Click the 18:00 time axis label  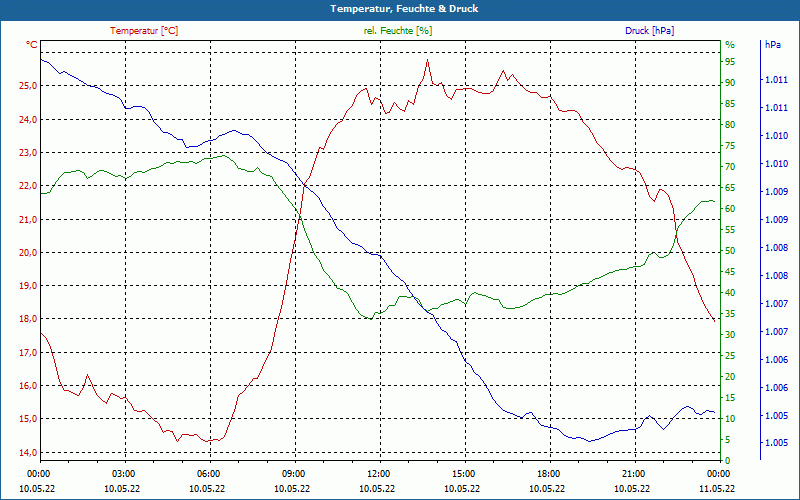548,473
